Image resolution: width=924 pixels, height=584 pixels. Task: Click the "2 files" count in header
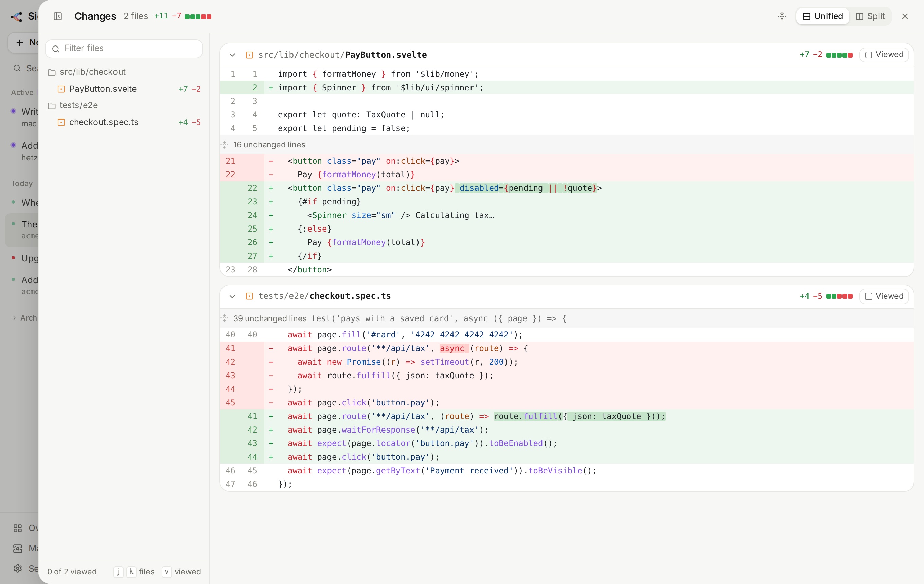(x=136, y=16)
